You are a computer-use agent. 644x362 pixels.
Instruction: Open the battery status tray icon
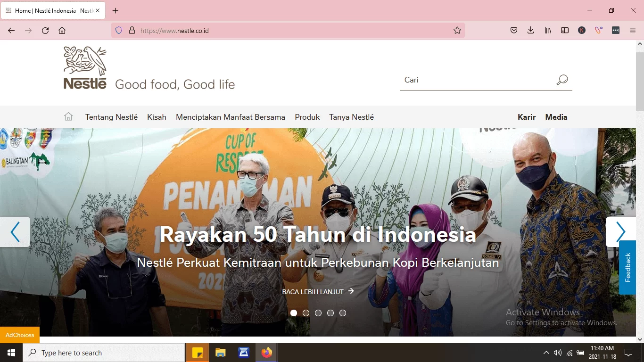581,353
